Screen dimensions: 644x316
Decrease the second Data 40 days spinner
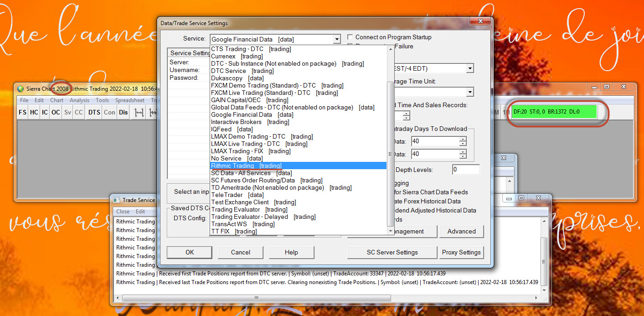pyautogui.click(x=463, y=156)
